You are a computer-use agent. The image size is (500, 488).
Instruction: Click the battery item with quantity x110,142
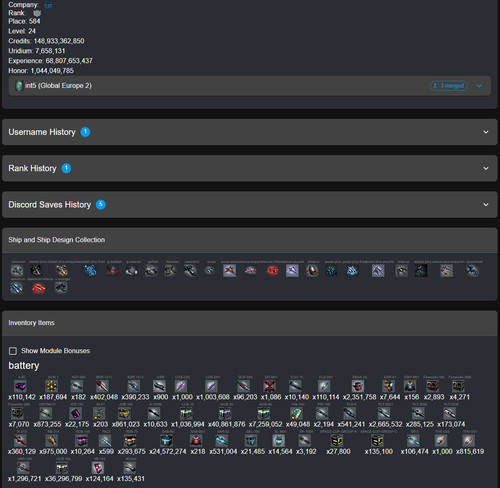pyautogui.click(x=21, y=386)
